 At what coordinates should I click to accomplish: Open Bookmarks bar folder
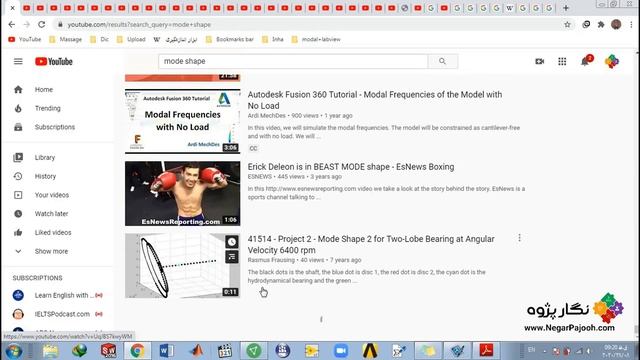pos(230,40)
